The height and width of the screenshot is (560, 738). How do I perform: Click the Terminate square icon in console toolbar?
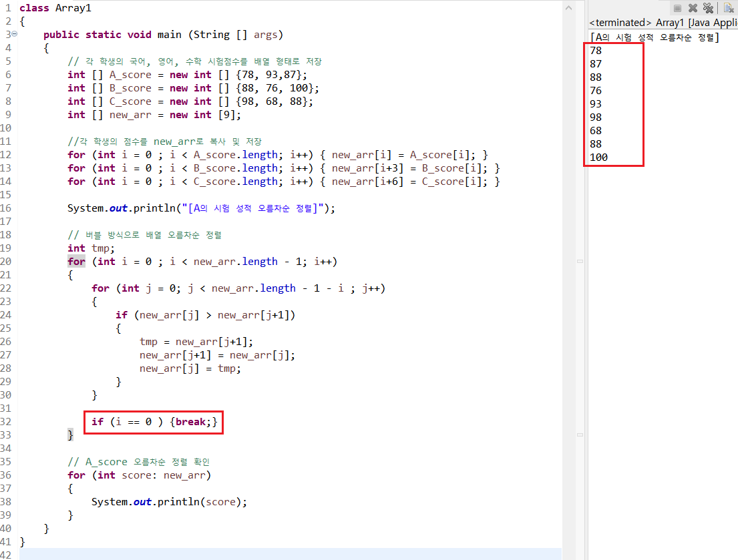coord(677,8)
